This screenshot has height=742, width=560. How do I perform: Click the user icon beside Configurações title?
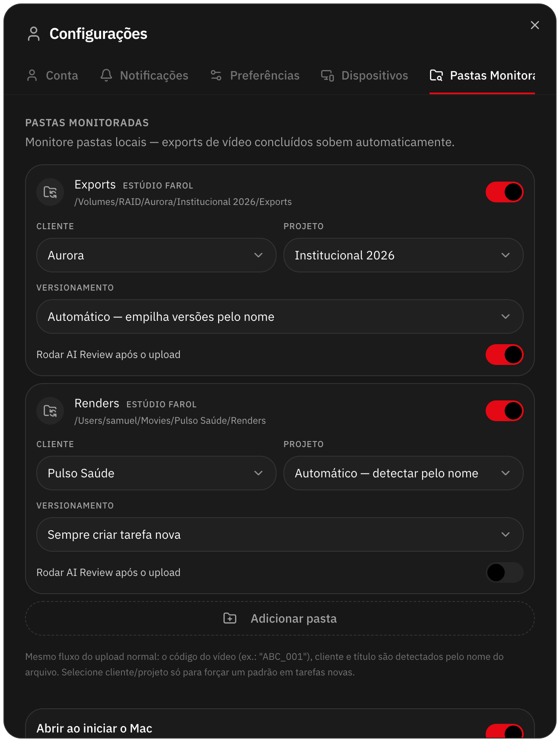point(33,34)
